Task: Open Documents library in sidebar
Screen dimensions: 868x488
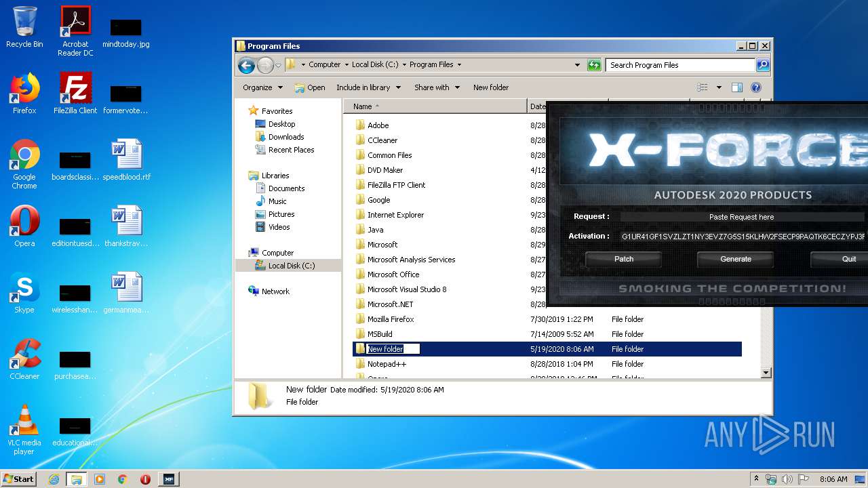Action: (286, 188)
